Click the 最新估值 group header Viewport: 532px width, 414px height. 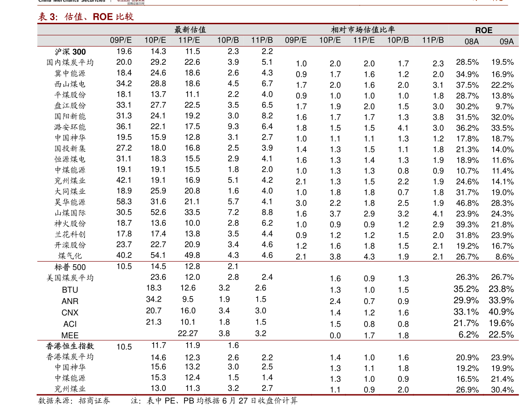click(190, 30)
